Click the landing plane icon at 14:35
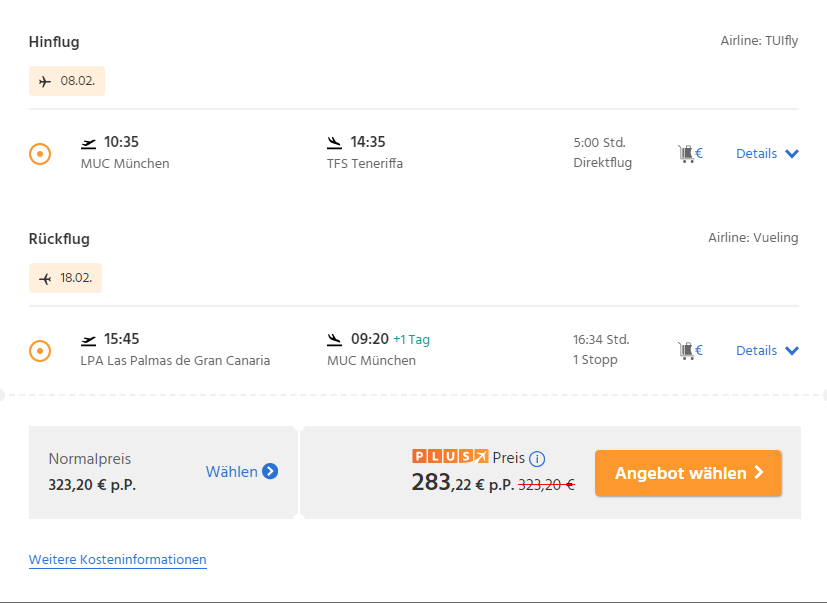The height and width of the screenshot is (603, 827). 335,142
